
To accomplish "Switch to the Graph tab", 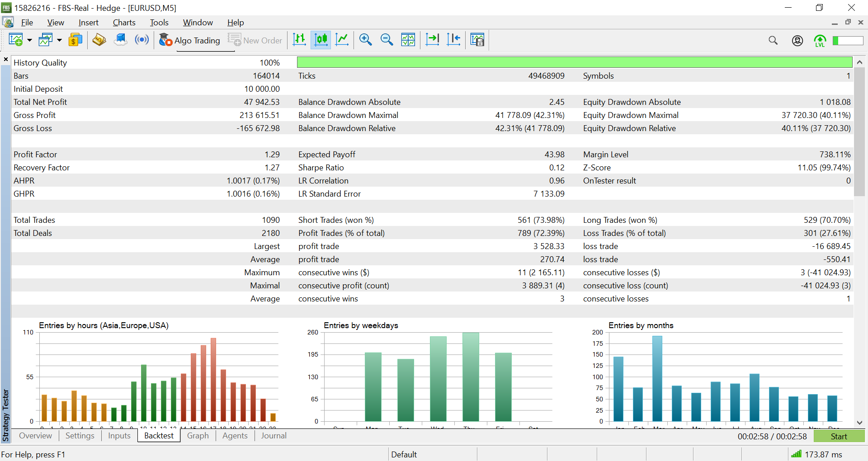I will (x=198, y=436).
